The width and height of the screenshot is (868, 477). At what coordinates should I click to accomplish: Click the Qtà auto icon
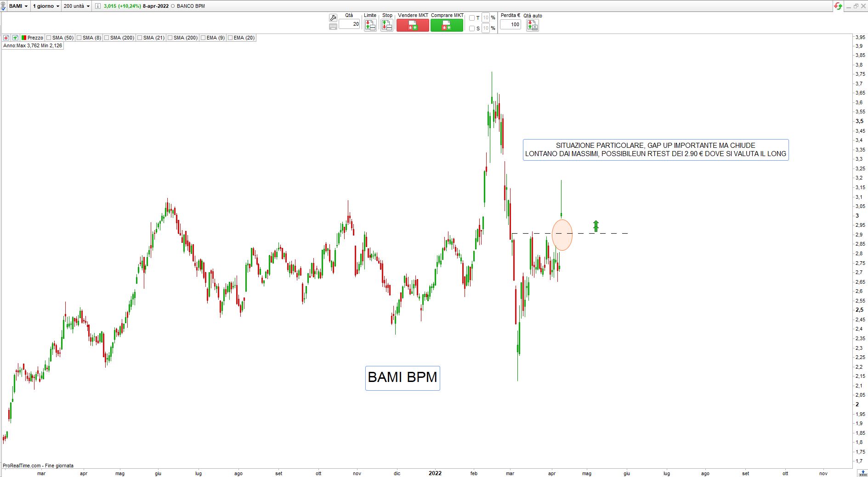click(x=533, y=25)
